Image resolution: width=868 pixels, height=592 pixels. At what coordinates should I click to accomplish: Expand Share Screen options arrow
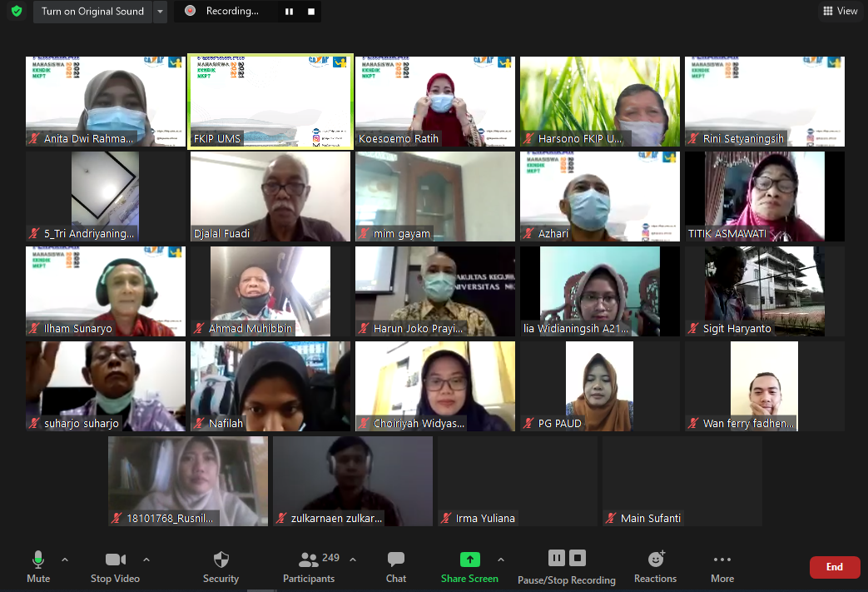coord(501,560)
